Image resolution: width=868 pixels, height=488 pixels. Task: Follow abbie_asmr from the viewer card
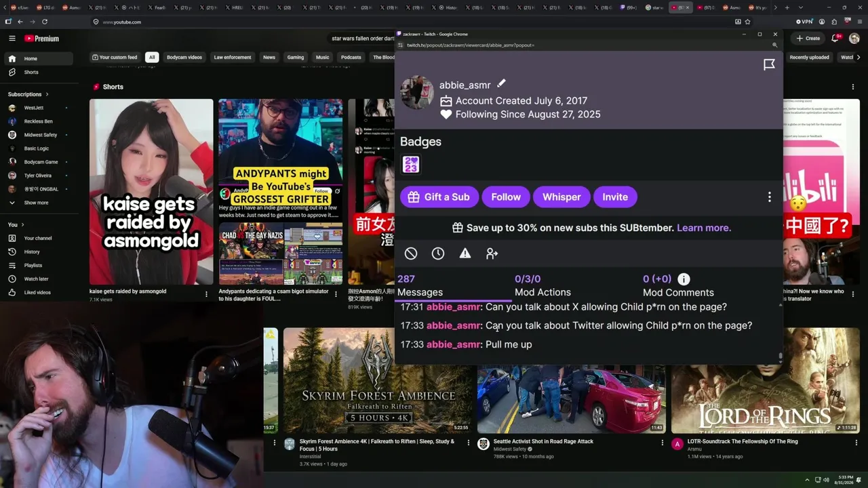point(506,197)
